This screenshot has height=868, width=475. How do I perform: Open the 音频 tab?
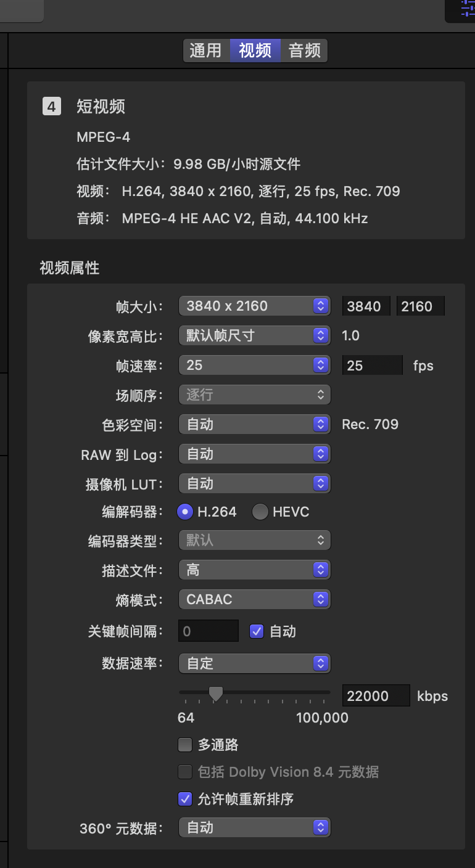[304, 51]
